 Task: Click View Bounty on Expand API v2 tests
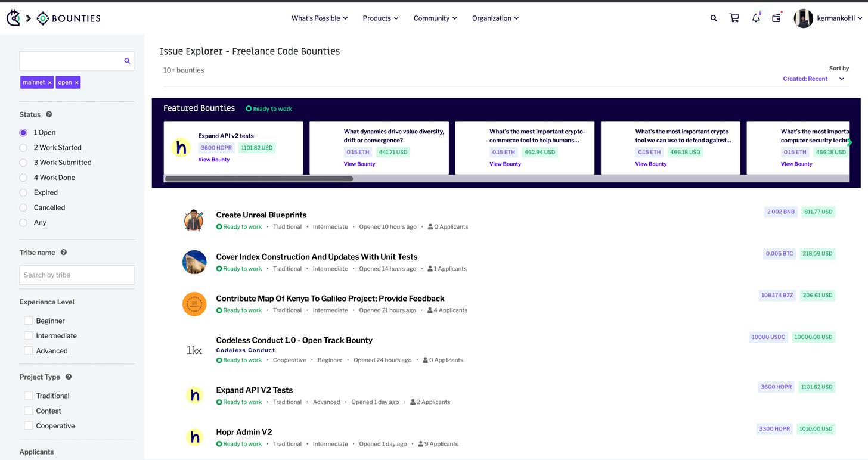[x=213, y=160]
